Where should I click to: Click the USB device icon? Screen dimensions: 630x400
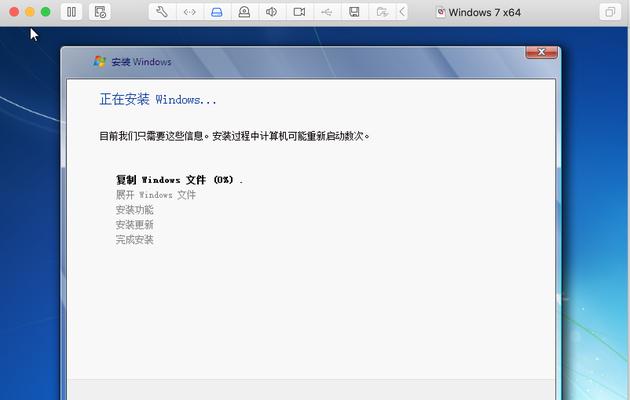[327, 12]
